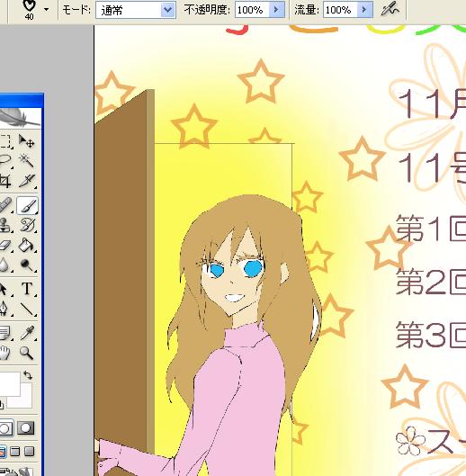The image size is (466, 476).
Task: Enable airbrush mode in options bar
Action: [x=390, y=9]
